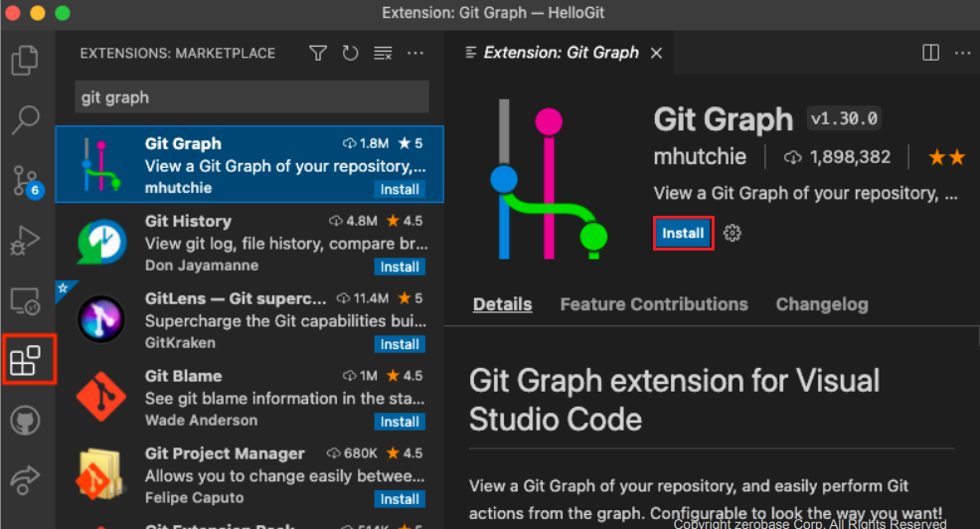980x529 pixels.
Task: Open Source Control view with 6 changes
Action: point(28,181)
